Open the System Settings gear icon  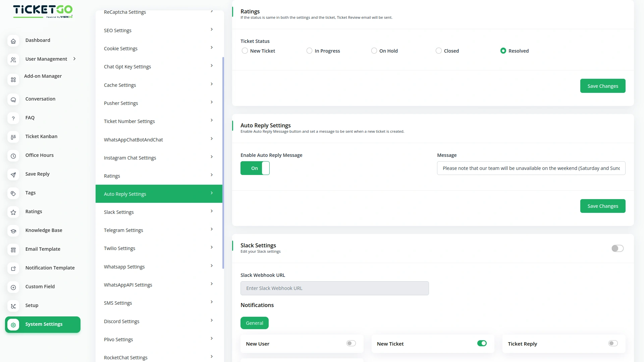tap(13, 325)
